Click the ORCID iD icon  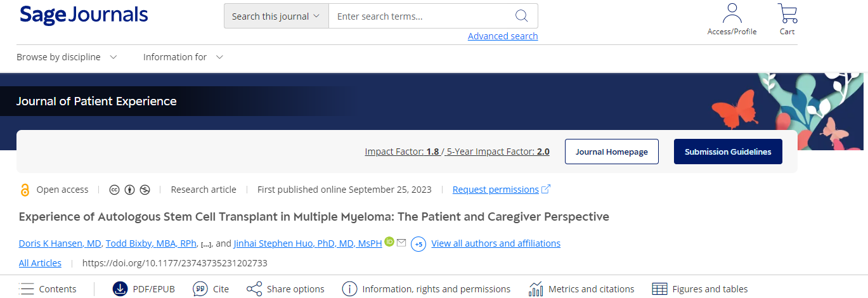[389, 242]
